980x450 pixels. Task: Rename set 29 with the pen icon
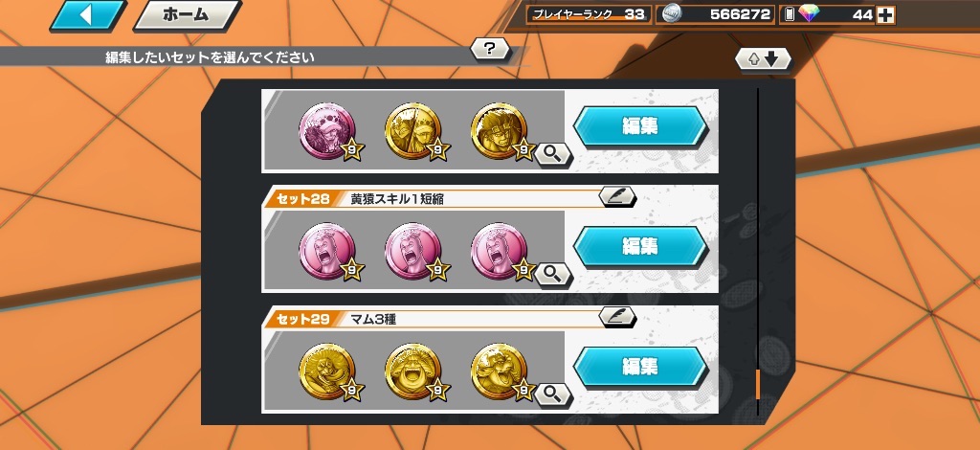coord(617,317)
